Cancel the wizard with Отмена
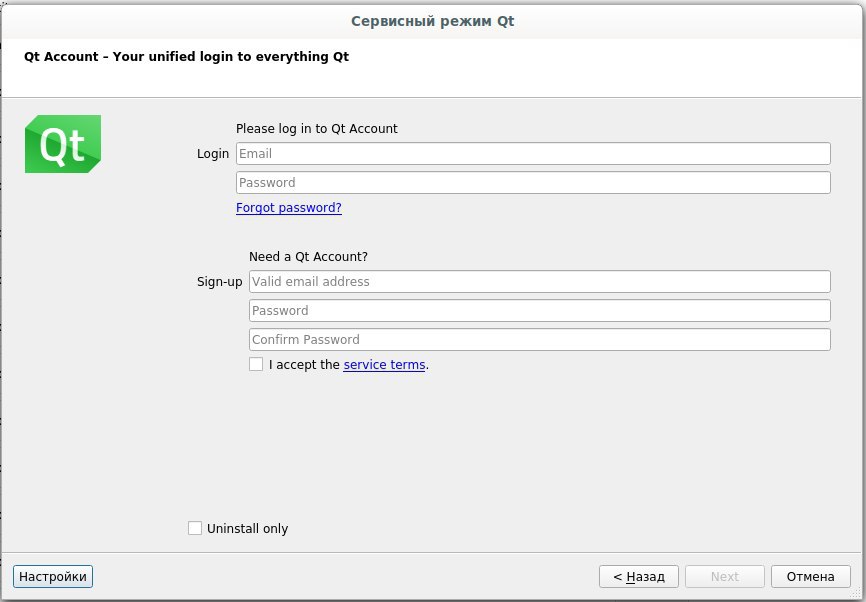 pos(811,577)
